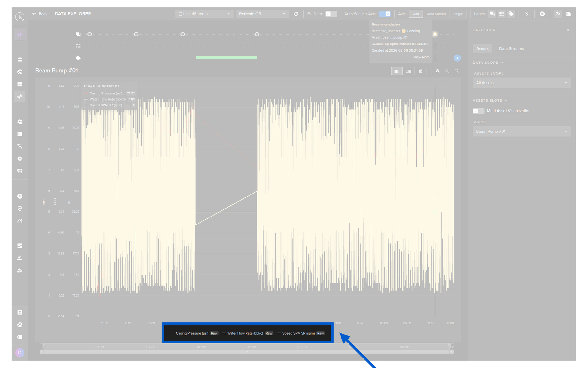Screen dimensions: 588x368
Task: Click the blue plus add-lane button
Action: click(x=457, y=58)
